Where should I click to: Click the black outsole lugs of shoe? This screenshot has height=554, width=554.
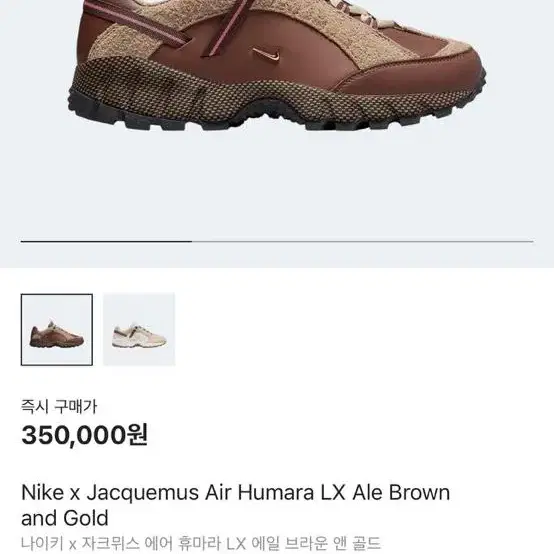[x=269, y=118]
